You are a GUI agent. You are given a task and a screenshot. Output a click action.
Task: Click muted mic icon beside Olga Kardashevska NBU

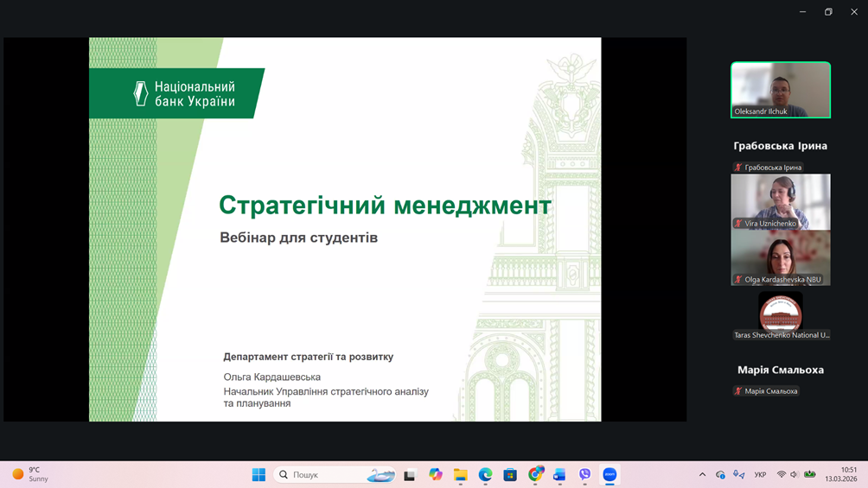[737, 280]
